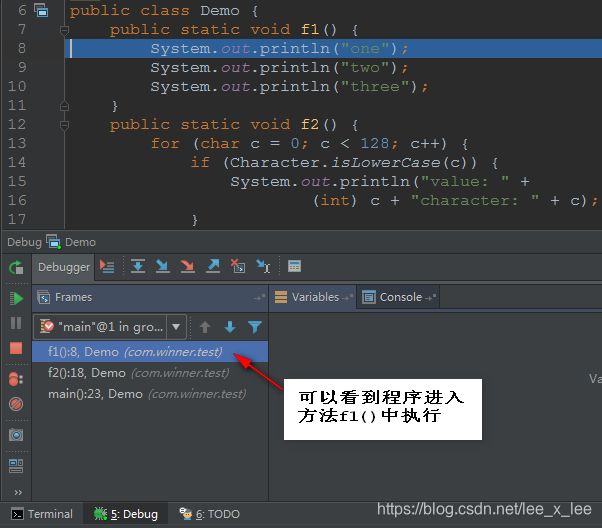The image size is (602, 528).
Task: Open the 6: TODO tool window
Action: click(x=210, y=514)
